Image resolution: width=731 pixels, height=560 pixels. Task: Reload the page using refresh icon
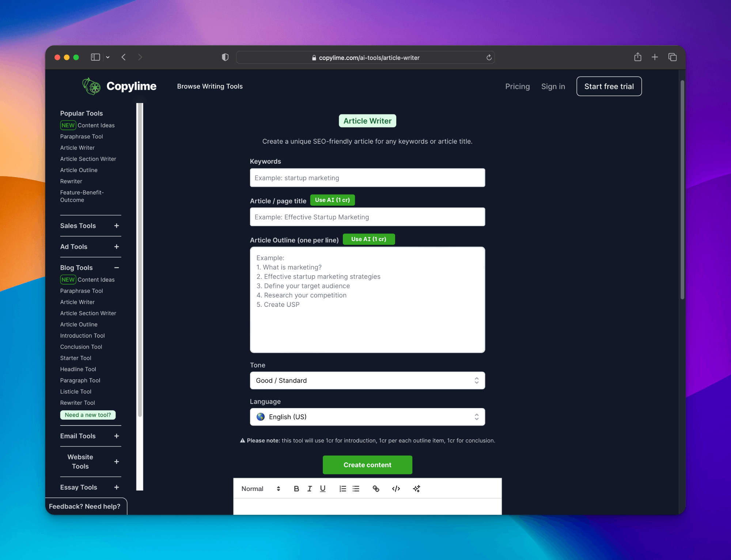[x=489, y=57]
